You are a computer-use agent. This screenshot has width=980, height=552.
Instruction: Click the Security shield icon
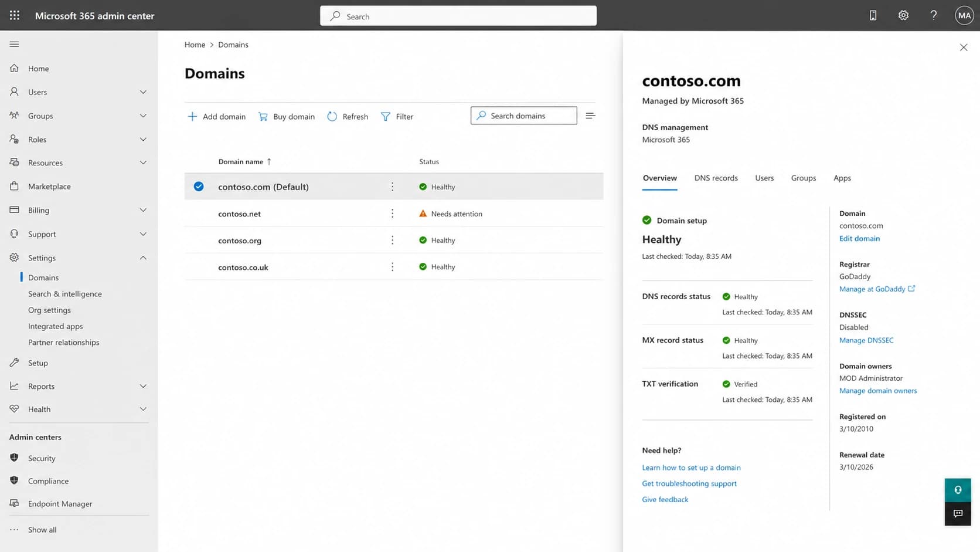(x=15, y=458)
